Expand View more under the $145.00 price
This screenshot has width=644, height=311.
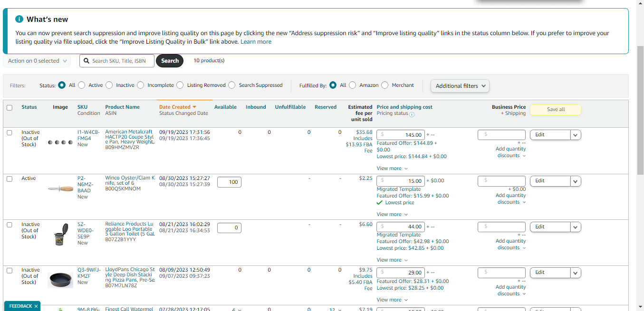click(392, 169)
